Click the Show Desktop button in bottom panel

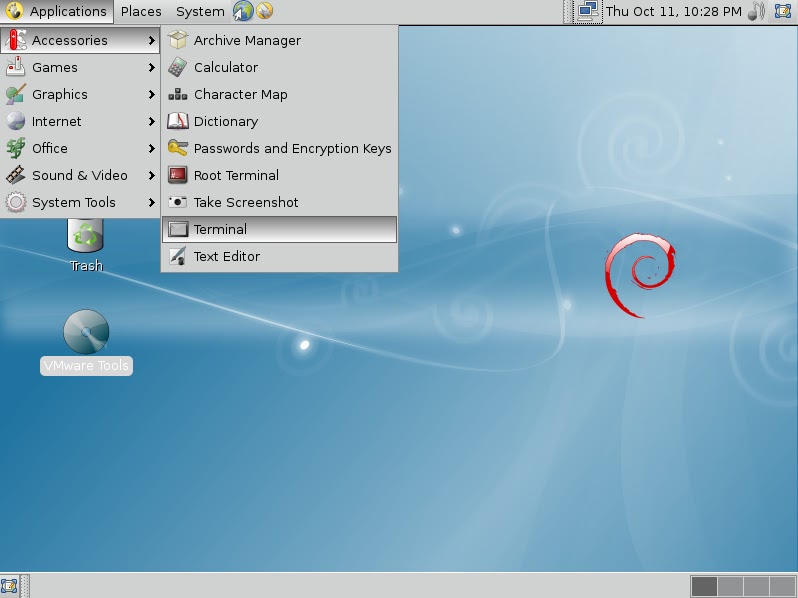9,586
